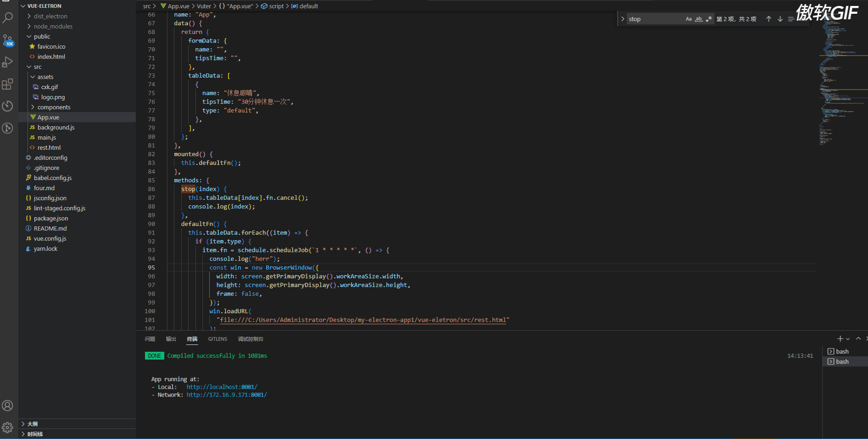Open the Search view in activity bar
The height and width of the screenshot is (439, 868).
(8, 18)
